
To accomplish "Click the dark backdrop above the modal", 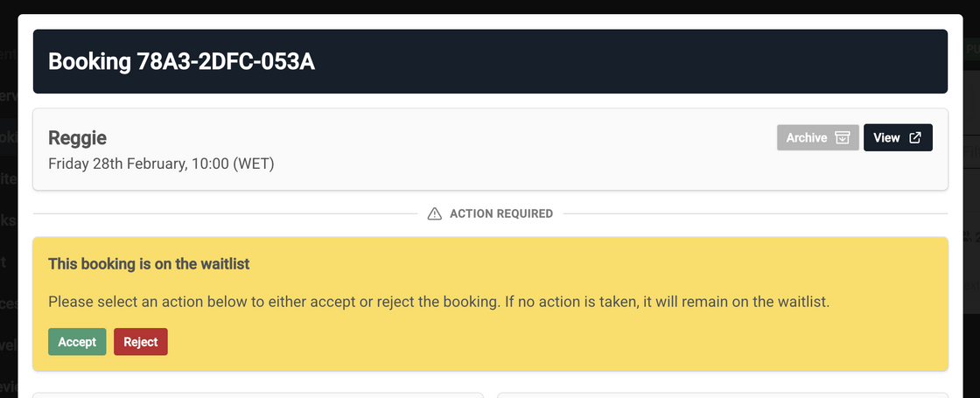I will (490, 6).
